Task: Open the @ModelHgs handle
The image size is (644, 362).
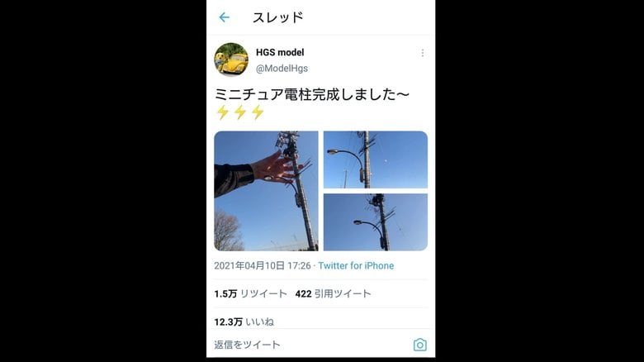Action: [x=282, y=69]
